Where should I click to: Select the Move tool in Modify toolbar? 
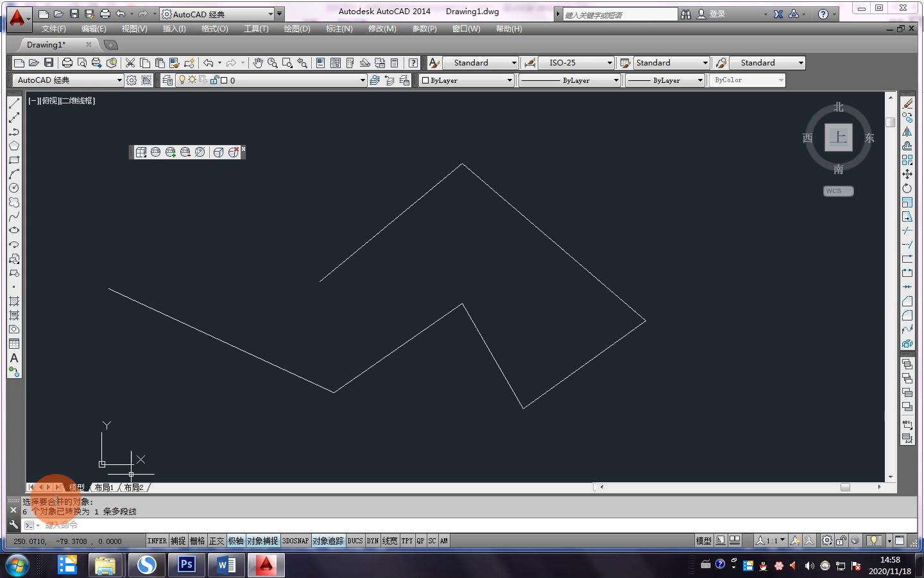[x=907, y=174]
